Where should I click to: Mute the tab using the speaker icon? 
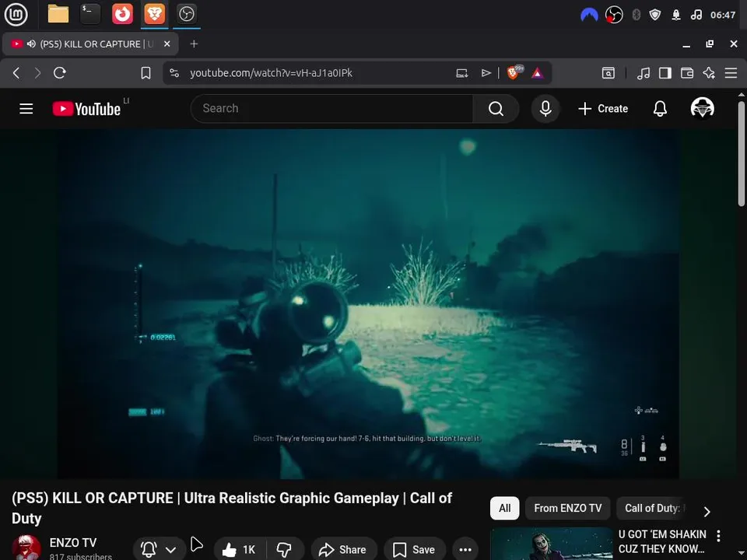tap(31, 44)
